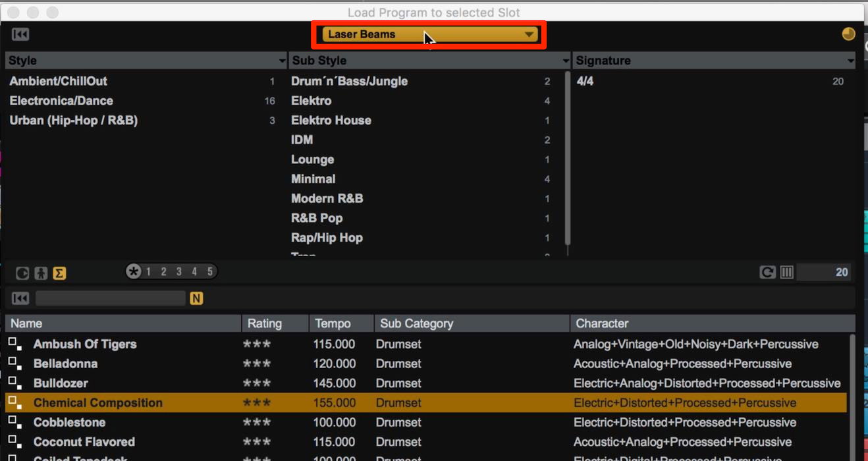The image size is (868, 461).
Task: Open the Style column dropdown arrow
Action: 282,61
